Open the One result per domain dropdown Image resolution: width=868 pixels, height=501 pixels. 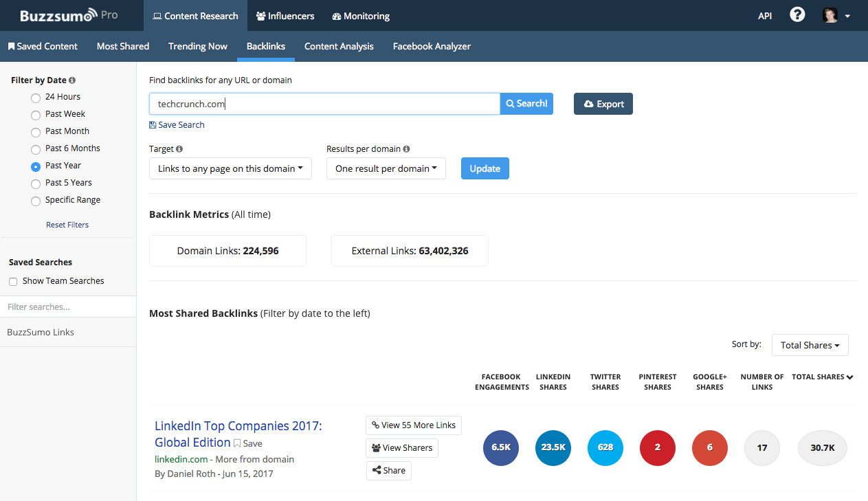(x=386, y=168)
